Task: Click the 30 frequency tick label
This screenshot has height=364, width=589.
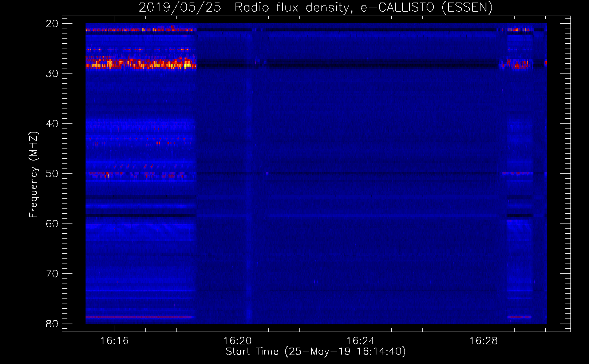Action: point(52,74)
